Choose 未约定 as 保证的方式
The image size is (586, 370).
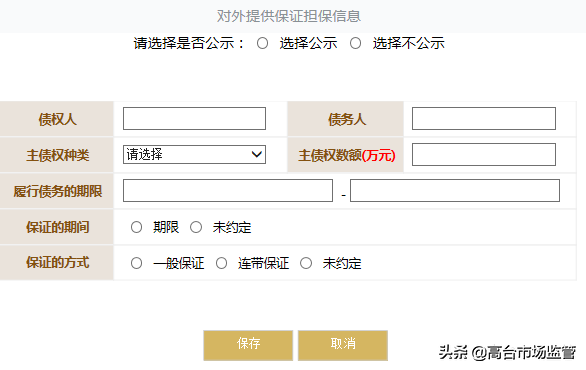coord(306,263)
